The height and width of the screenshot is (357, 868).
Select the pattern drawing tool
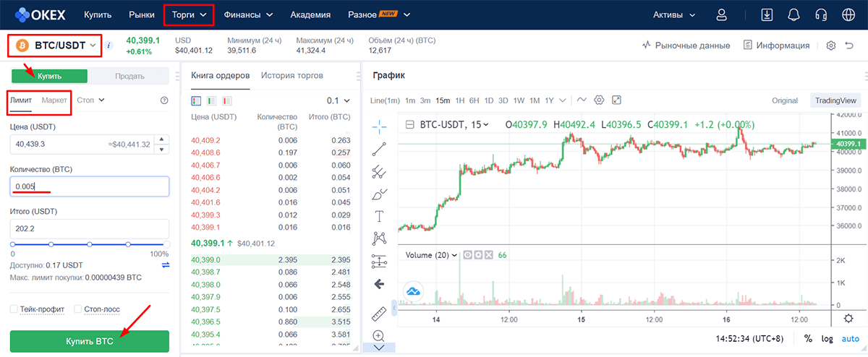click(x=379, y=238)
